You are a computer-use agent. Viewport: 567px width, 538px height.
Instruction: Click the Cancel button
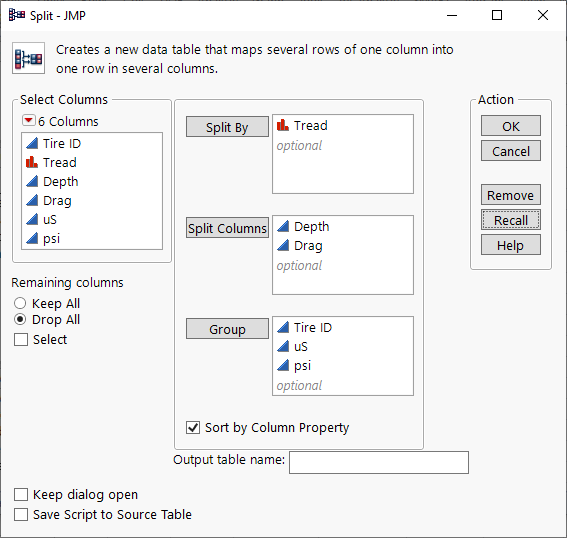click(511, 151)
